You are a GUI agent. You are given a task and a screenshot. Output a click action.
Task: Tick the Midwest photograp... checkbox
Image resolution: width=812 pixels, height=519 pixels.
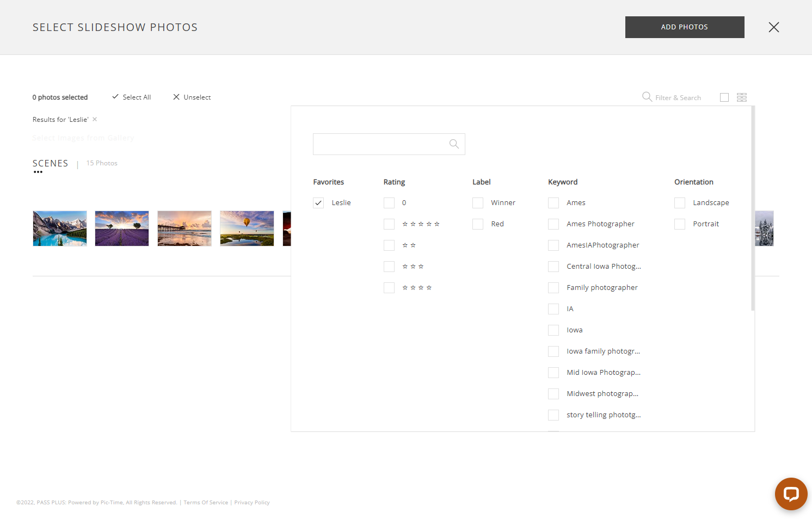coord(553,394)
